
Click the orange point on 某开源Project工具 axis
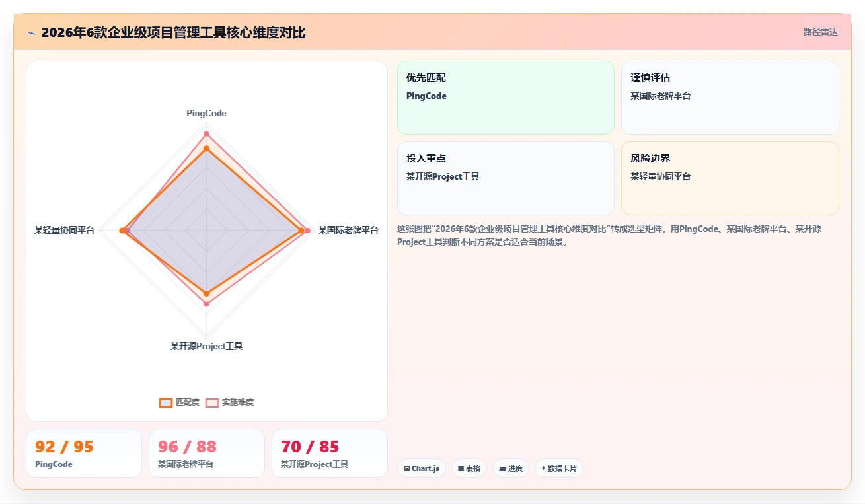206,293
